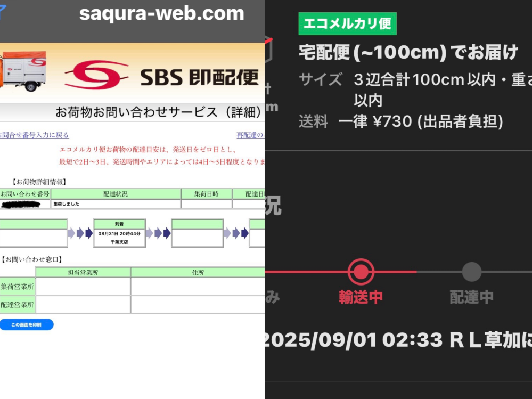Viewport: 532px width, 399px height.
Task: Click the arrows after the 到着 box
Action: 158,233
